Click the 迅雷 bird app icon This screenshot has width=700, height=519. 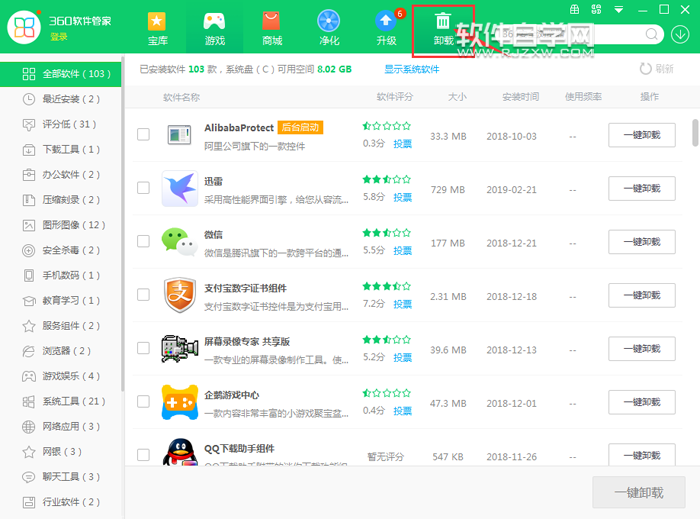(179, 188)
